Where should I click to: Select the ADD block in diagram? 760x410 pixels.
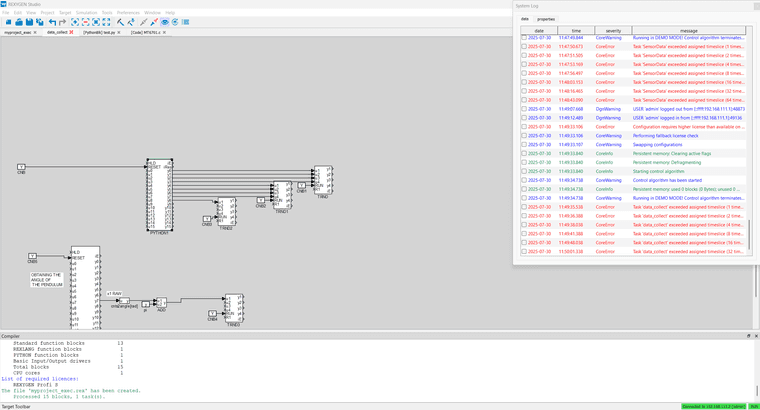click(x=161, y=303)
